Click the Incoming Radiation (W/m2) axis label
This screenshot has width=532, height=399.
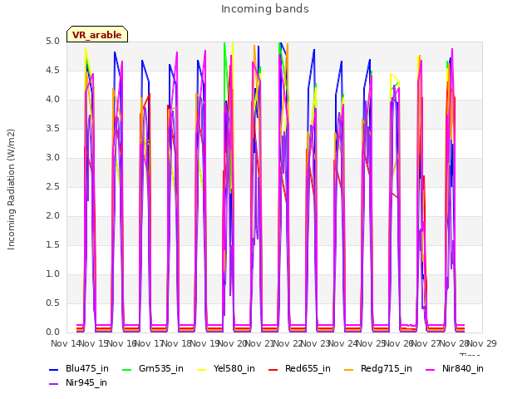point(11,190)
